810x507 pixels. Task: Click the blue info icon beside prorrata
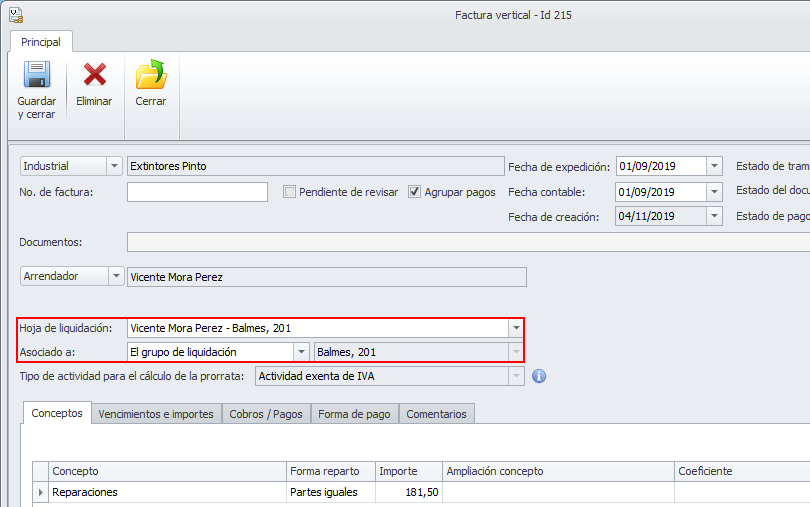tap(539, 376)
